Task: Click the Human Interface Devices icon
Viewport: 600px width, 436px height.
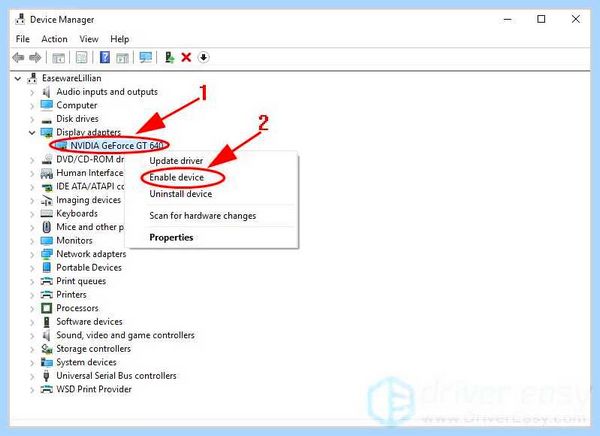Action: pyautogui.click(x=46, y=173)
